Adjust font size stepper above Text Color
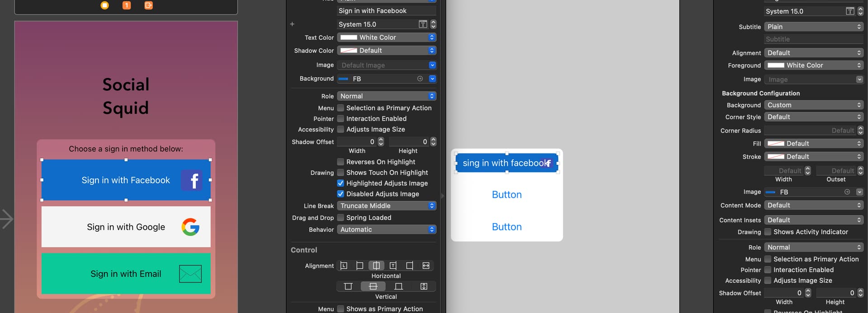The image size is (868, 313). click(433, 24)
